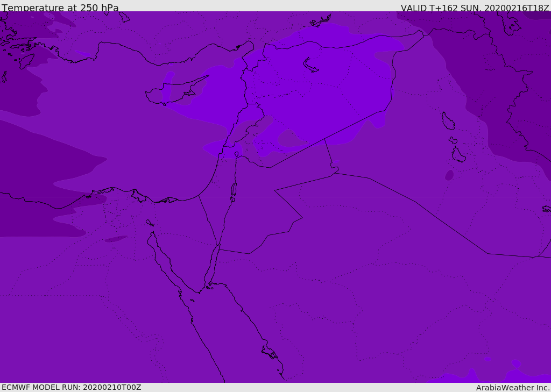Click the 'ECMWF MODEL RUN: 20200210T00Z' label

pos(72,387)
